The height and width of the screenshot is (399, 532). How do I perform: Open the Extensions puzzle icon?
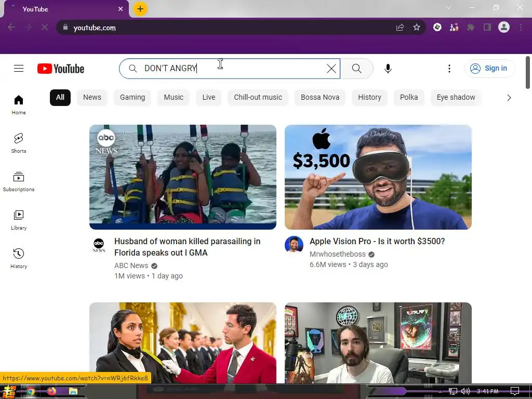pyautogui.click(x=471, y=27)
